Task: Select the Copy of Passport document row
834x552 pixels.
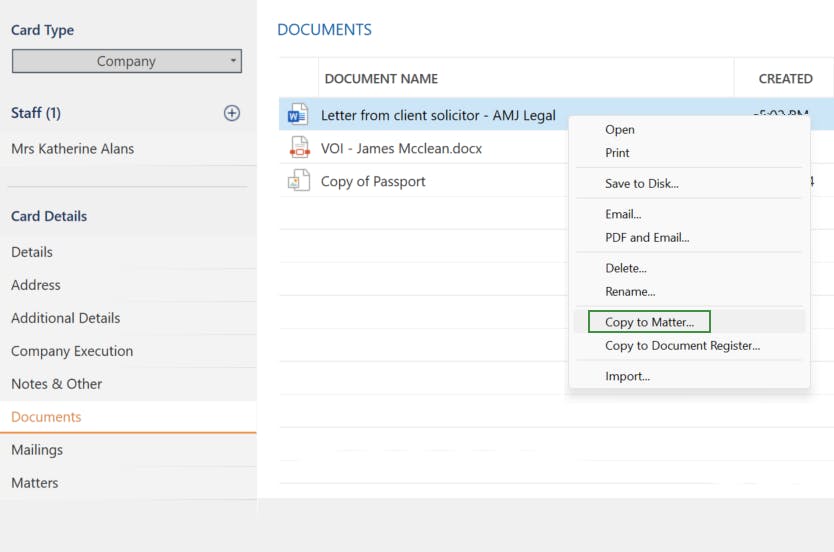Action: (373, 181)
